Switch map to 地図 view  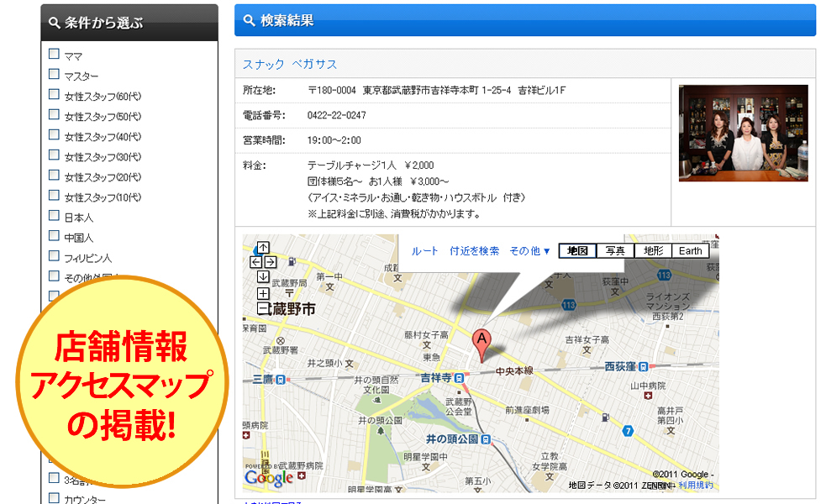(577, 250)
